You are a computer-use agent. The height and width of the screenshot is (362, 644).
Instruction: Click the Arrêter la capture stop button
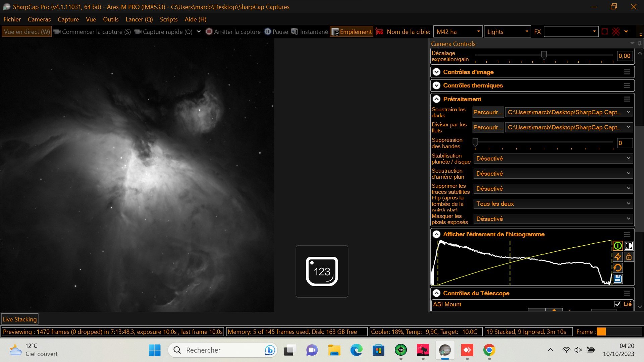[x=233, y=32]
